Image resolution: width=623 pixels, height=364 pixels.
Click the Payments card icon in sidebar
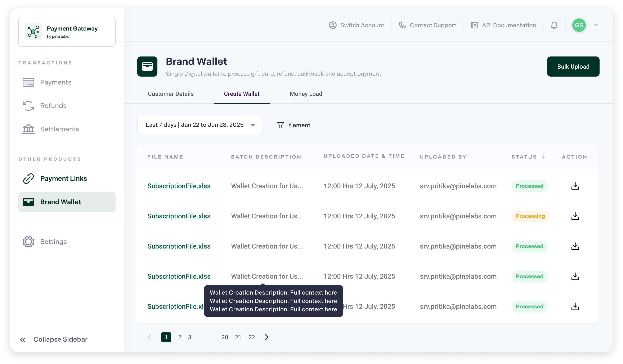click(28, 82)
